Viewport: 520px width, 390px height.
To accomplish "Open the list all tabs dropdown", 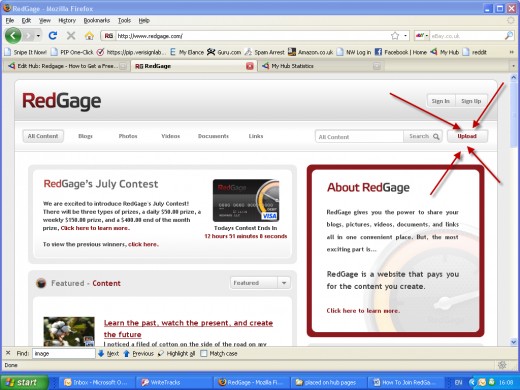I will click(513, 66).
